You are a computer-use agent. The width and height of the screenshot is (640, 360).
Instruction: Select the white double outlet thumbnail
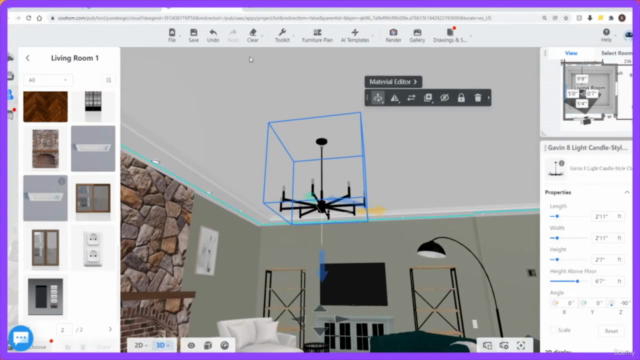tap(93, 248)
